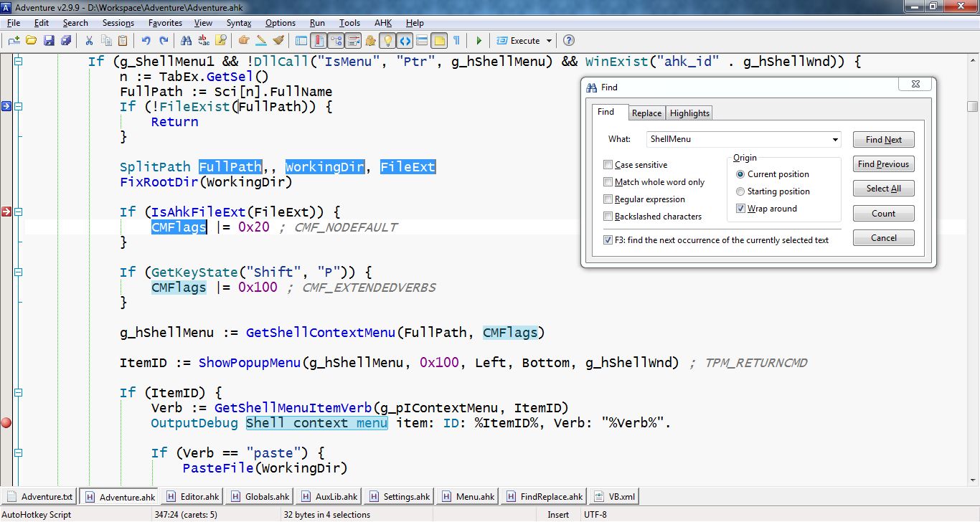
Task: Open Help via the question mark icon
Action: coord(567,41)
